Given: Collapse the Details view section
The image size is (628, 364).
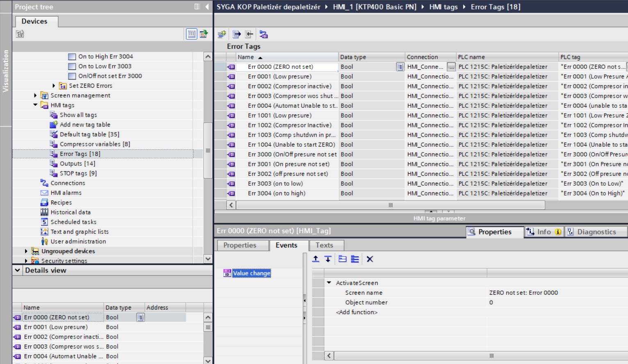Looking at the screenshot, I should [17, 270].
